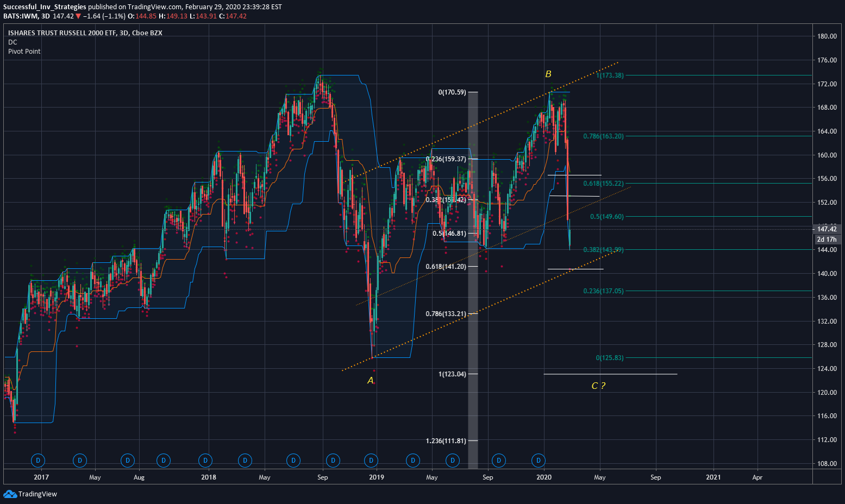Click the green Fib label 0.382(143.99)

click(604, 250)
